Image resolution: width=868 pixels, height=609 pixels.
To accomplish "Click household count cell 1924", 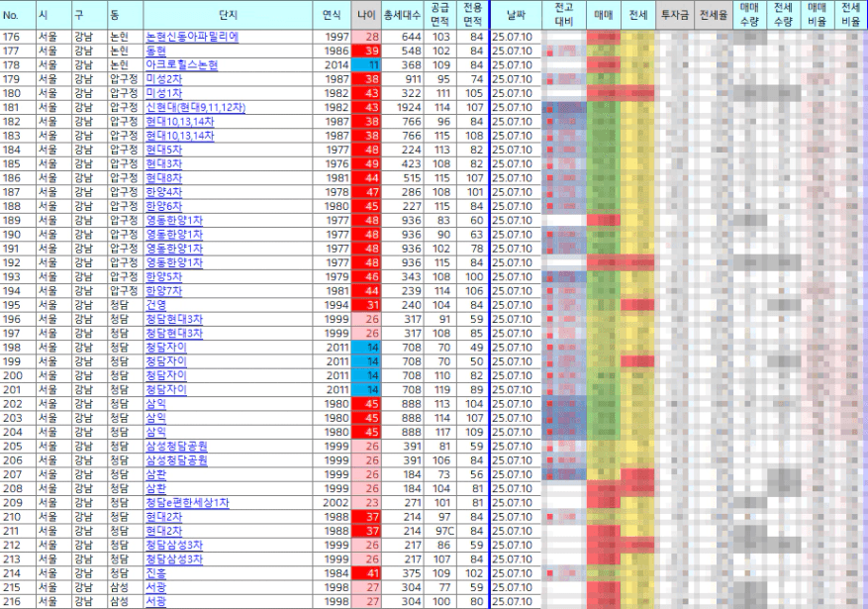I will [x=403, y=107].
